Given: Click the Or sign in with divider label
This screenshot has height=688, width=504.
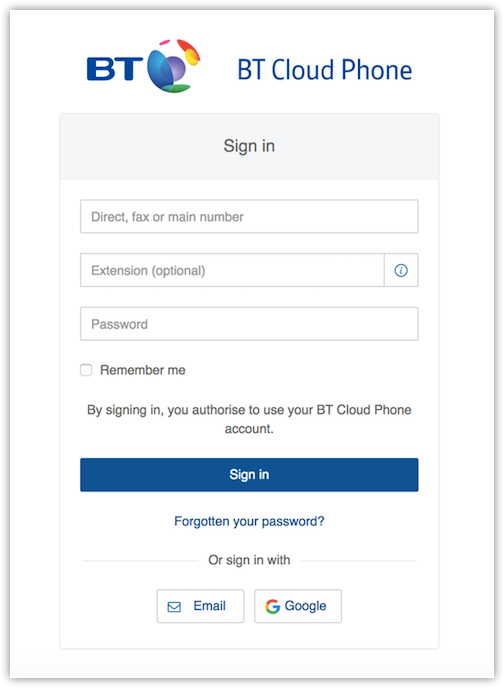Looking at the screenshot, I should [x=249, y=560].
